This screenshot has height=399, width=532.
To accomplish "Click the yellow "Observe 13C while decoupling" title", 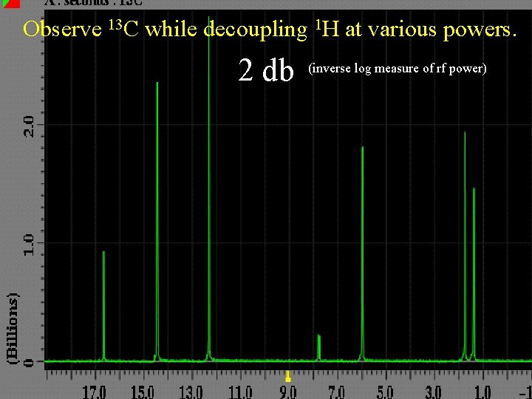I will 270,29.
